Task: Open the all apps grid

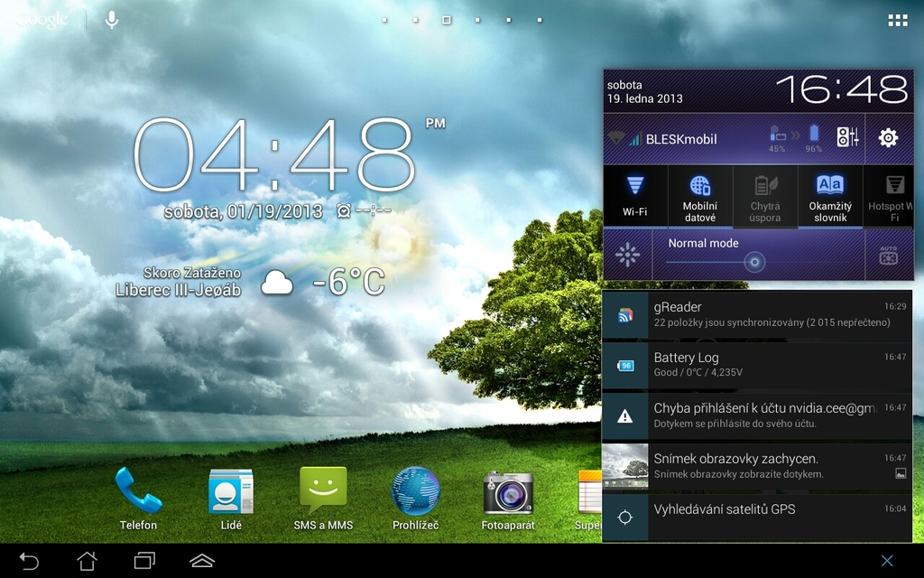Action: click(896, 18)
